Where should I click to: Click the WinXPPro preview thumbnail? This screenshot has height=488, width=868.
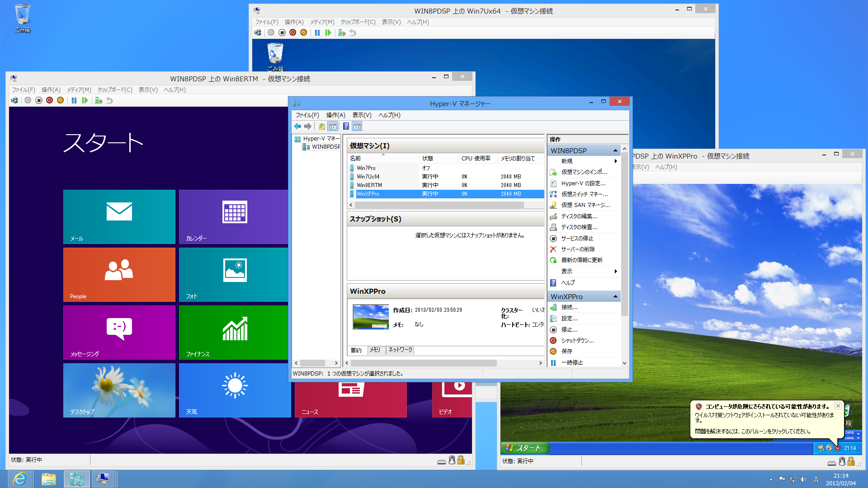click(371, 317)
